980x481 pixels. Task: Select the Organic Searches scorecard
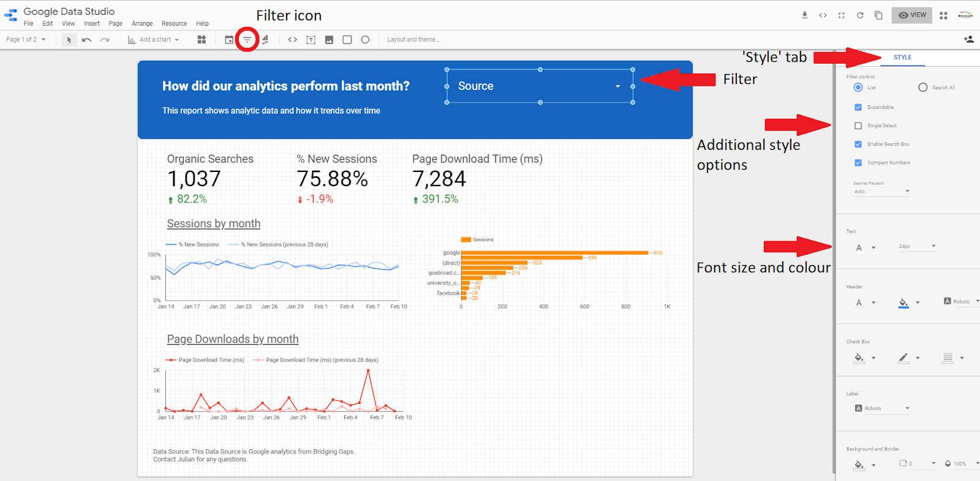coord(210,178)
